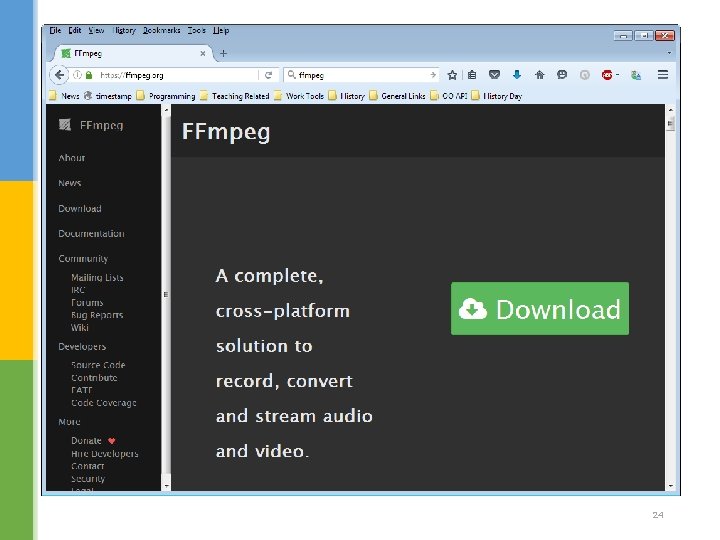Go to the Home page icon

(x=540, y=74)
